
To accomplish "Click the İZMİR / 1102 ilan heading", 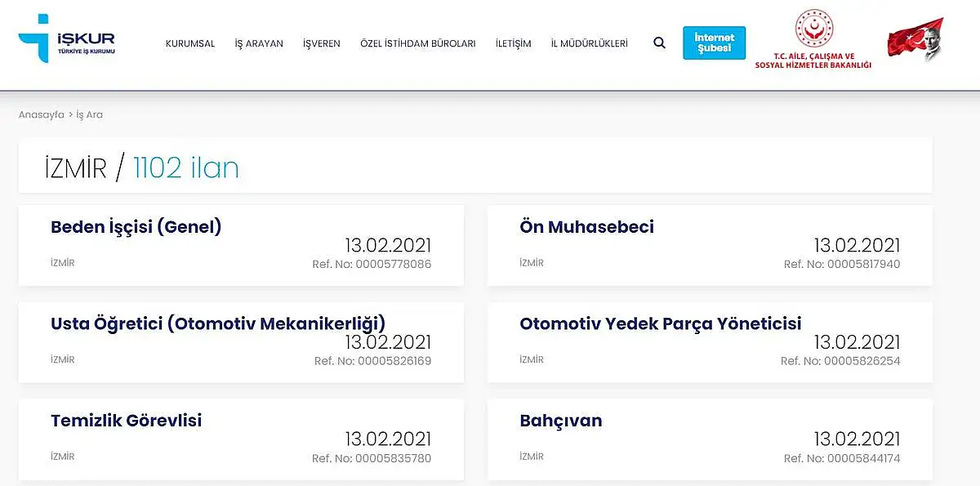I will (x=142, y=167).
